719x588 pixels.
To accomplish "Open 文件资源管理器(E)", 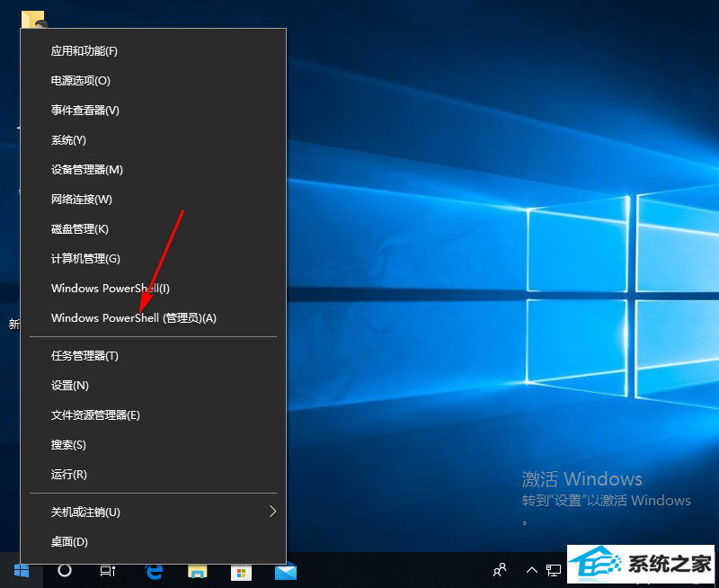I will [153, 415].
